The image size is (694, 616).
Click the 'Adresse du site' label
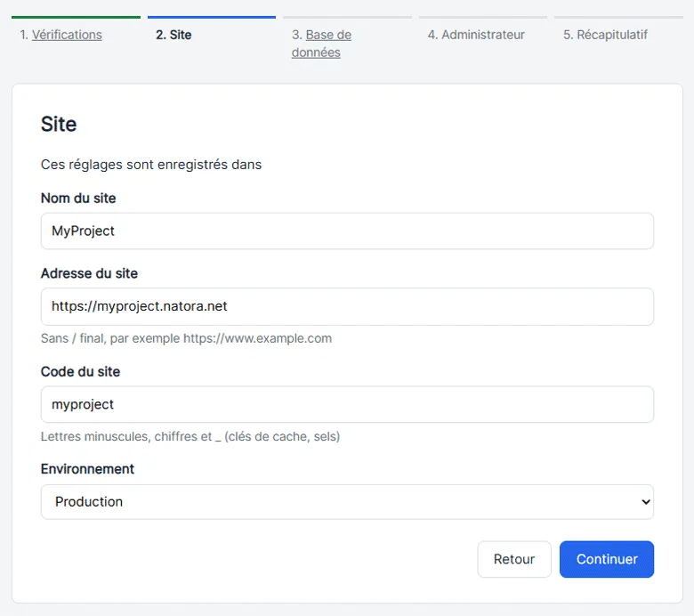pos(89,273)
